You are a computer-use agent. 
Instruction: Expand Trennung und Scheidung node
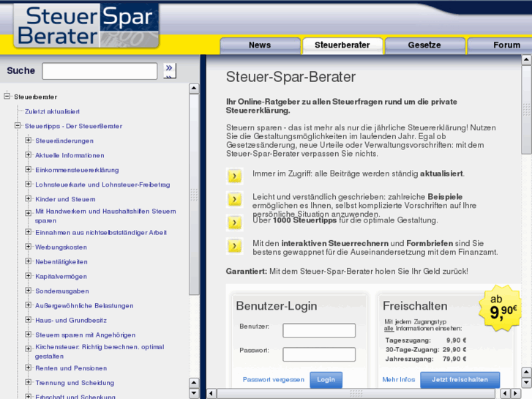tap(29, 382)
